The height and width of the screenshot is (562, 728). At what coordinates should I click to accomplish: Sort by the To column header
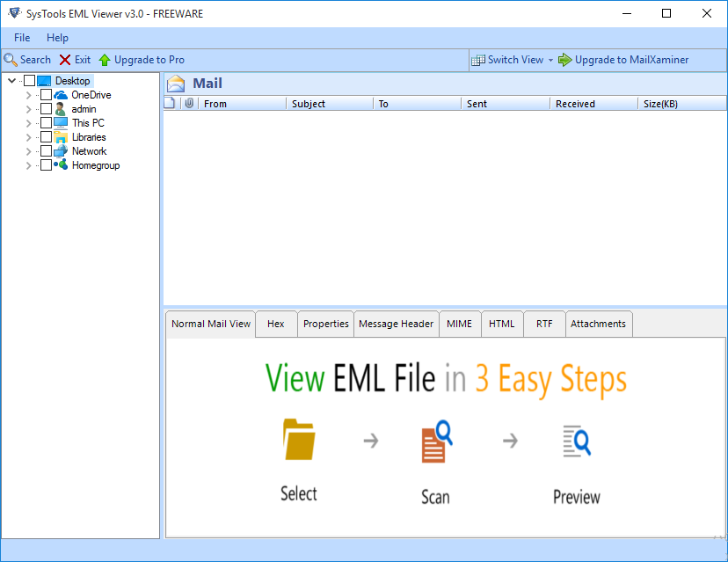click(x=417, y=104)
